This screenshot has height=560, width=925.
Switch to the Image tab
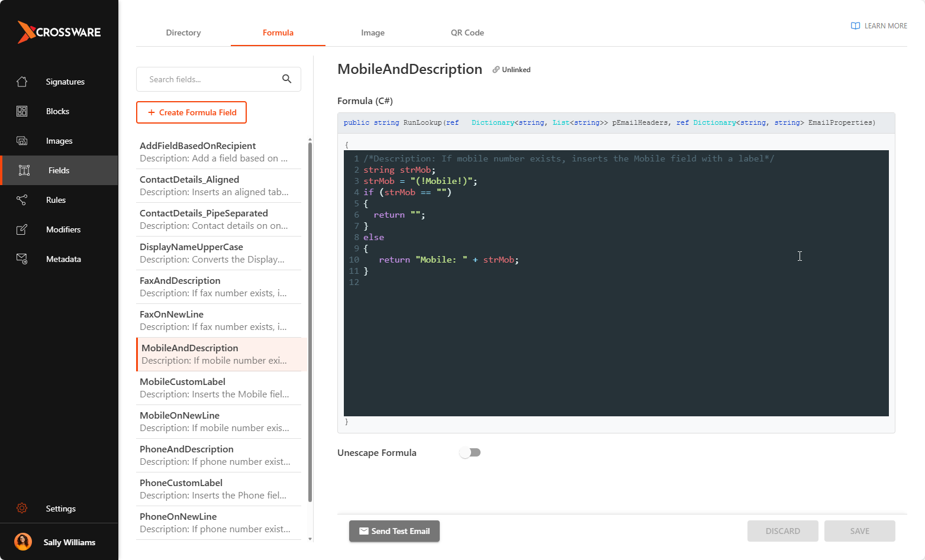coord(373,33)
